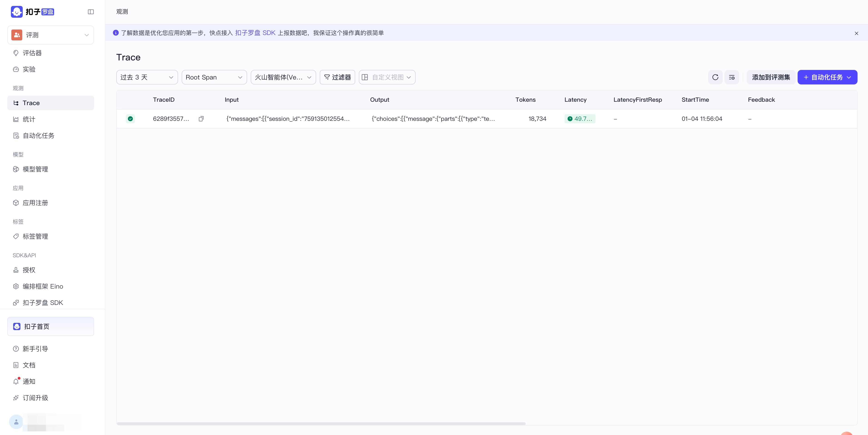Click the 标签管理 tag icon
Viewport: 868px width, 435px height.
click(x=16, y=236)
